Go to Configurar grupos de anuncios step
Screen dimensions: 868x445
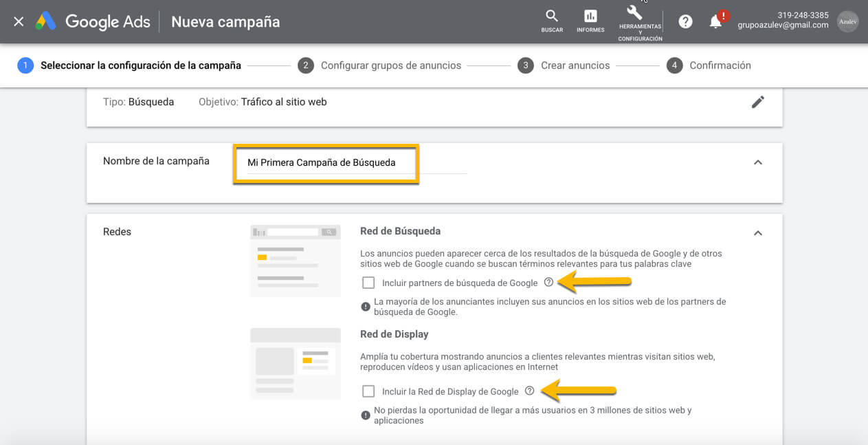(x=390, y=65)
